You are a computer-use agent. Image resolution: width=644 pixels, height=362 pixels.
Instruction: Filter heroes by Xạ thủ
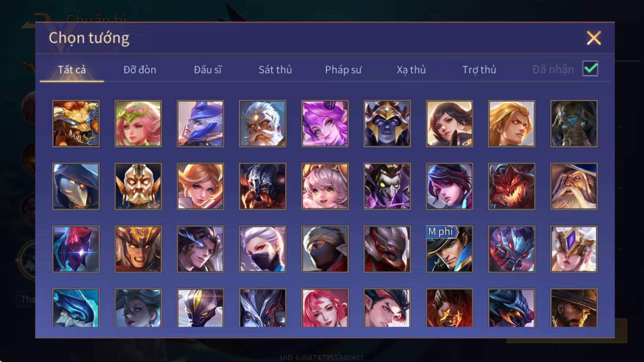(411, 70)
